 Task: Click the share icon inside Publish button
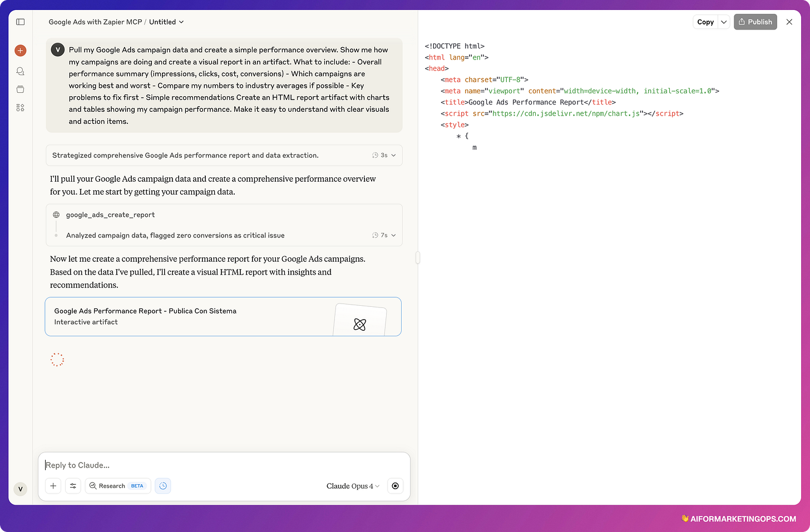(x=742, y=22)
